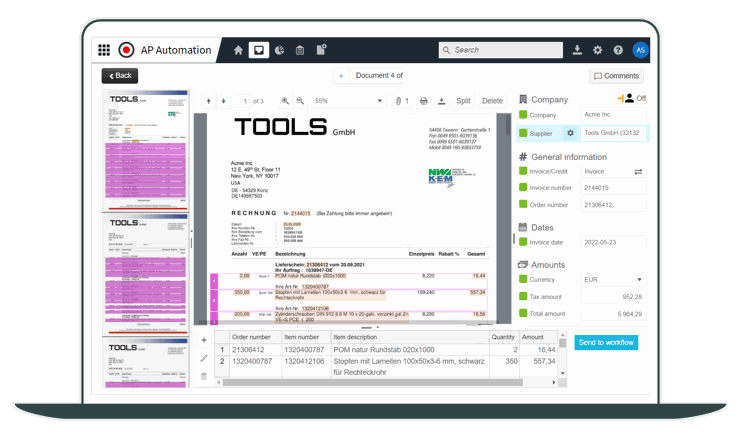This screenshot has height=438, width=742.
Task: Open the reports pie chart icon
Action: (x=280, y=50)
